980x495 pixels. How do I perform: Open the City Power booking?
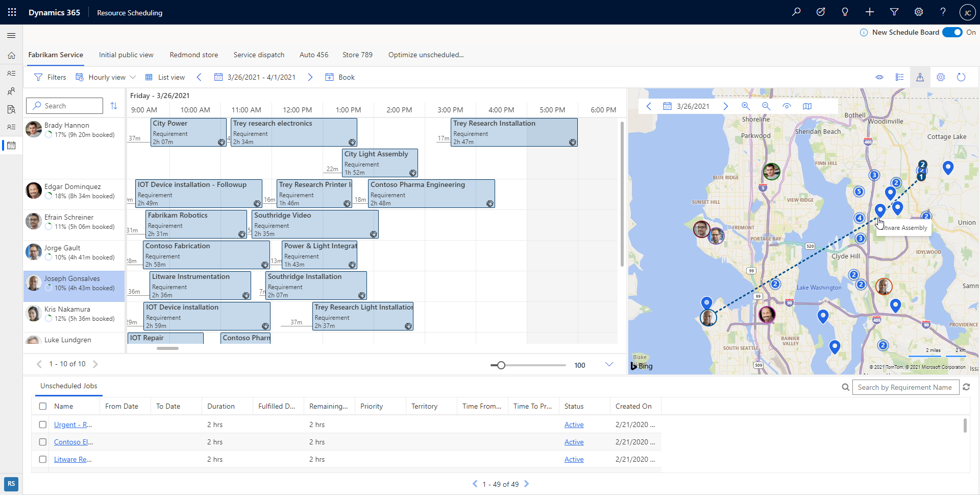tap(188, 132)
